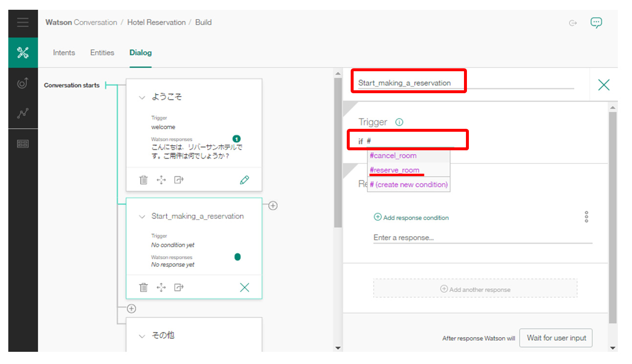Edit the ようこそ node with pencil icon

tap(244, 180)
